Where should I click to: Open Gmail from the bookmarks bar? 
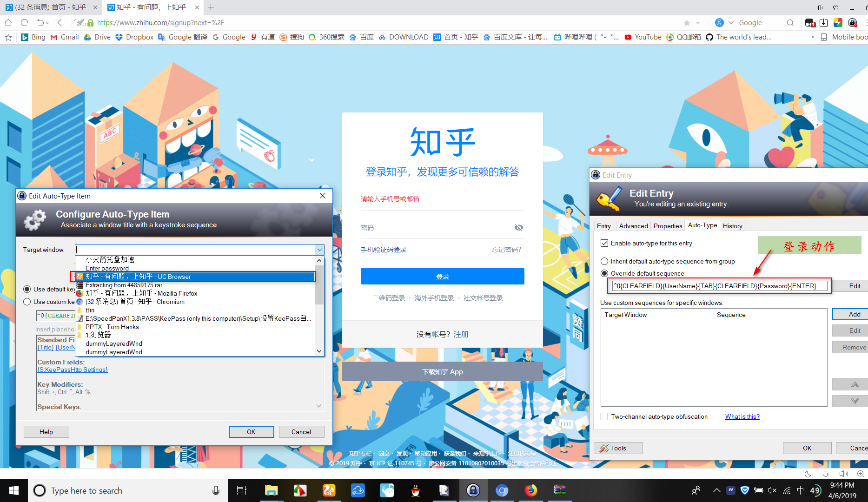(64, 37)
